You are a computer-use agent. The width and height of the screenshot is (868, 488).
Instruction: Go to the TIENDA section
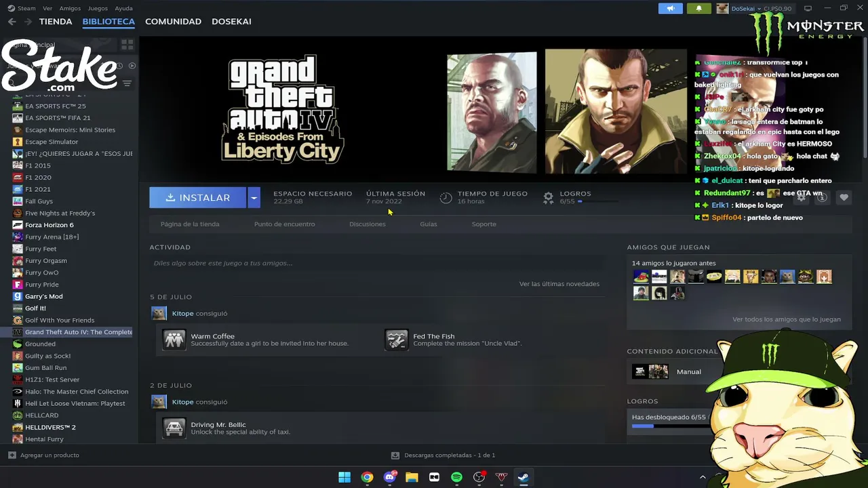pyautogui.click(x=56, y=22)
